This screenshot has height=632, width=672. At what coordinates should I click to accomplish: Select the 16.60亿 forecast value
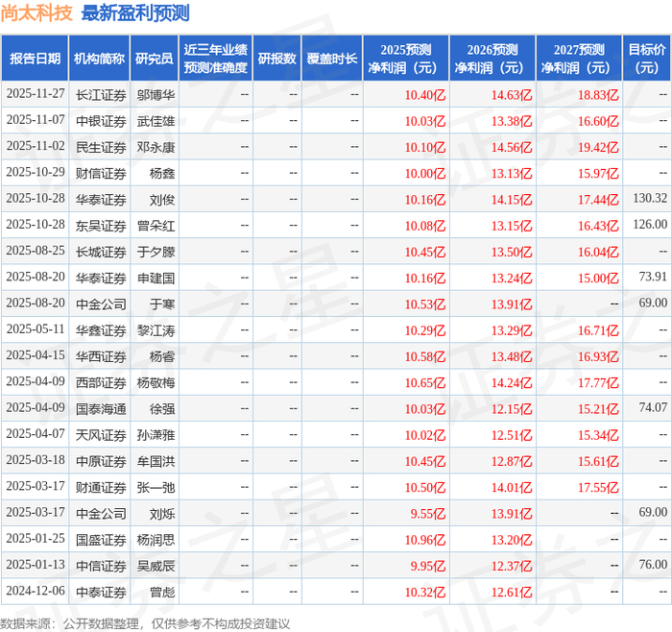tap(598, 121)
